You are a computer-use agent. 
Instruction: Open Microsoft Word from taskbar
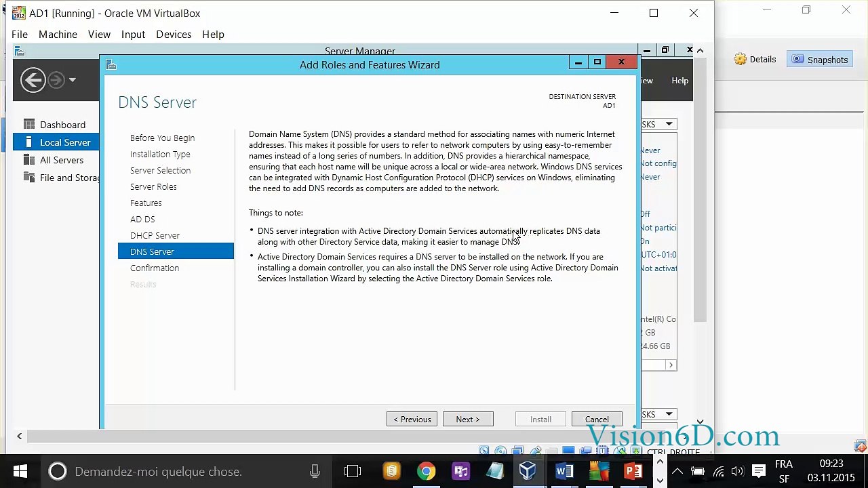tap(564, 472)
